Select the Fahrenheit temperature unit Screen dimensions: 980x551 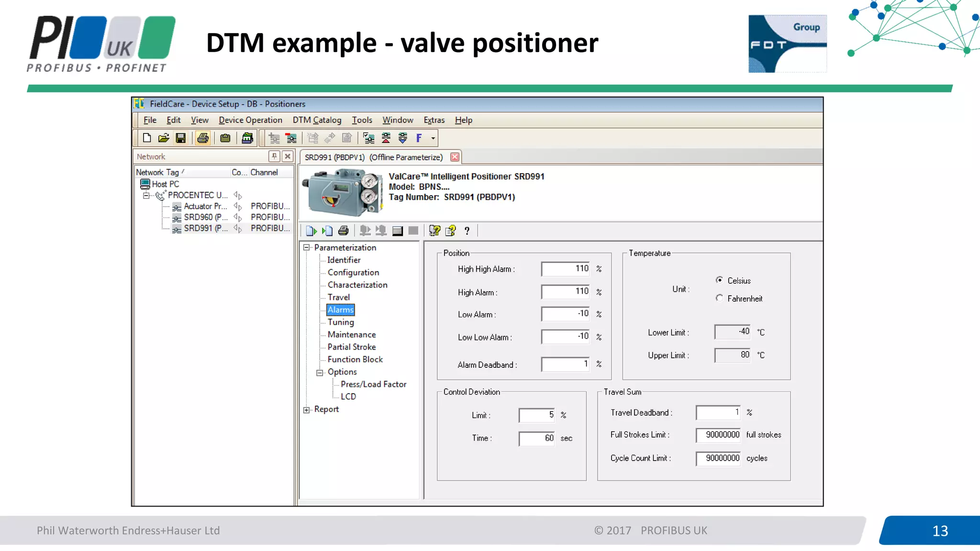(719, 298)
